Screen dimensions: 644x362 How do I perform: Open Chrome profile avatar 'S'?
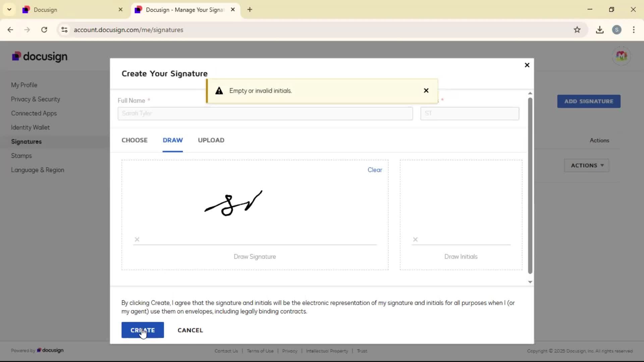tap(616, 30)
